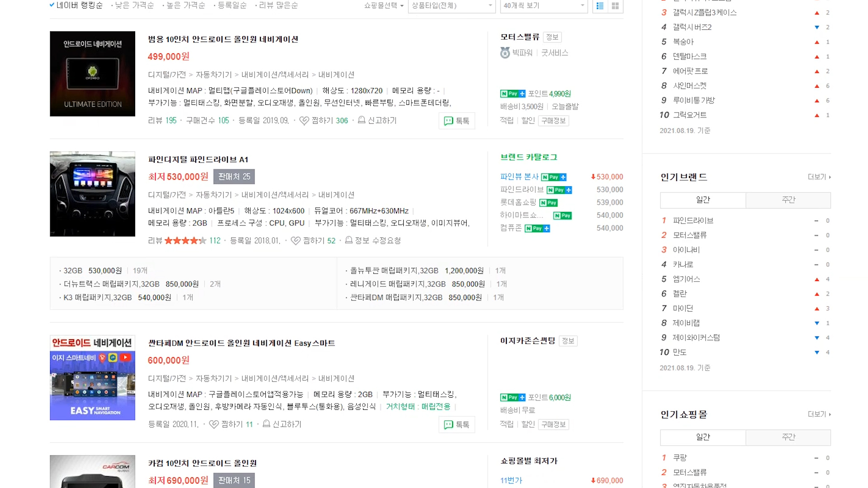
Task: Expand 쇼핑몰선택 dropdown
Action: coord(384,6)
